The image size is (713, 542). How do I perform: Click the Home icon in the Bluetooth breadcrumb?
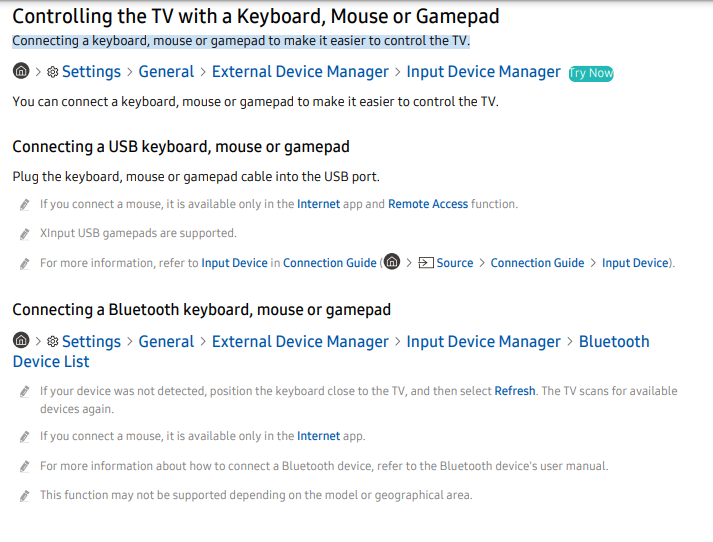click(21, 340)
